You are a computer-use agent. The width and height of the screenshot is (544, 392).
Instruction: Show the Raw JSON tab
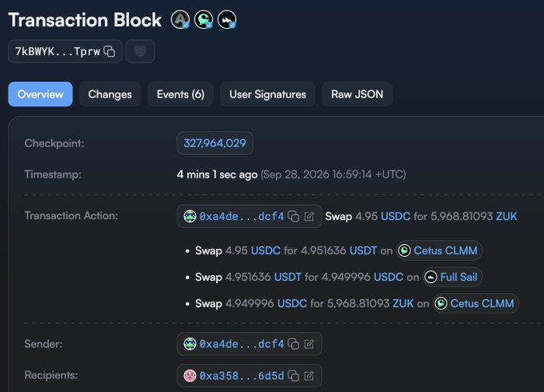coord(357,94)
